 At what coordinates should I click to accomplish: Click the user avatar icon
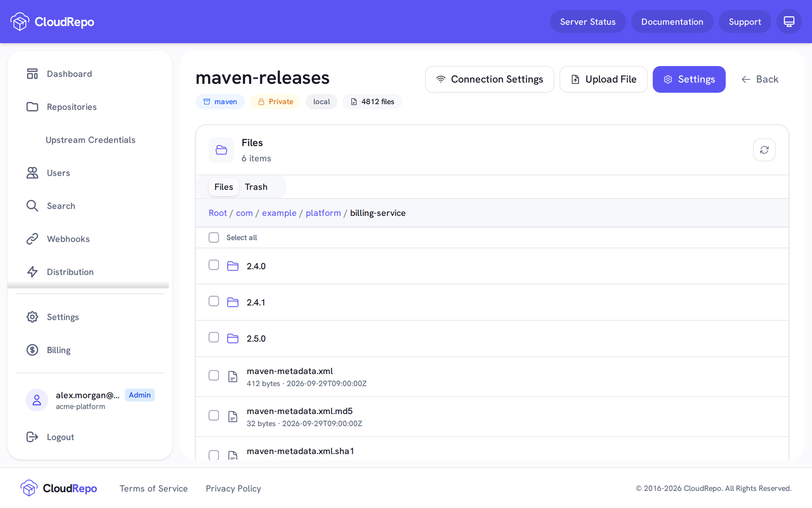37,400
